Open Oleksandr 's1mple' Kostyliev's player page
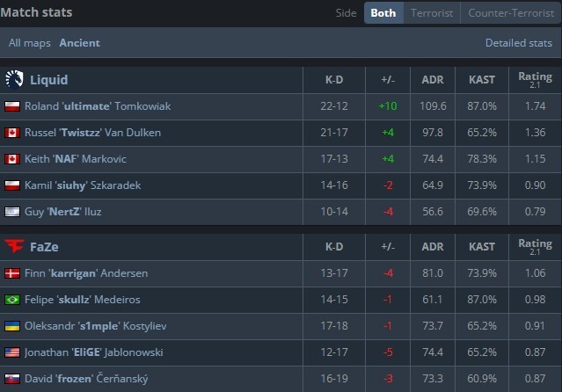 (95, 326)
